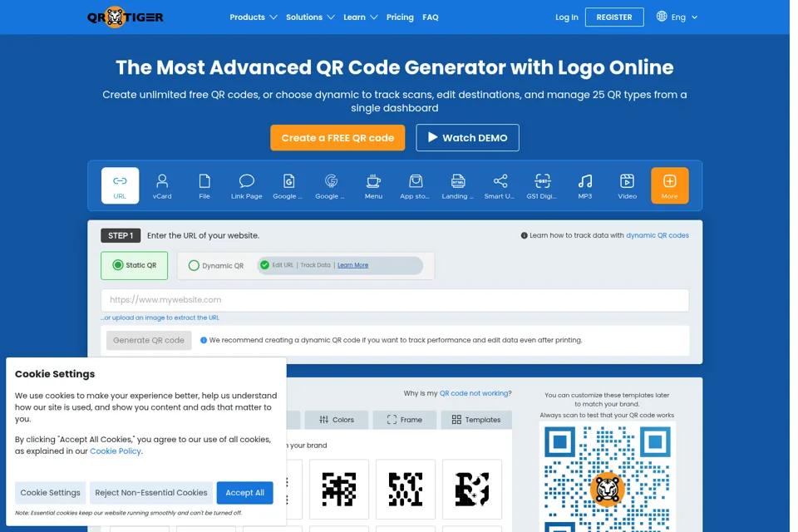Viewport: 798px width, 532px height.
Task: Click the REGISTER button
Action: (614, 17)
